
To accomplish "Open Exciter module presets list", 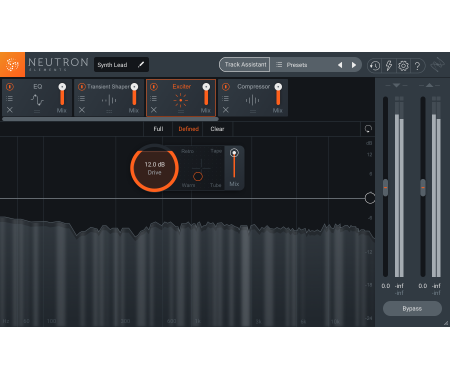I will click(x=154, y=98).
